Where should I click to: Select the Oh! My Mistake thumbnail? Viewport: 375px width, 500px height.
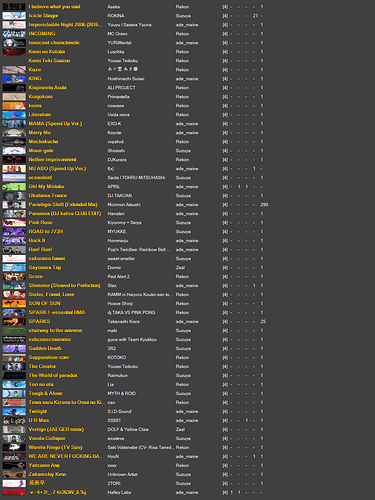click(14, 187)
